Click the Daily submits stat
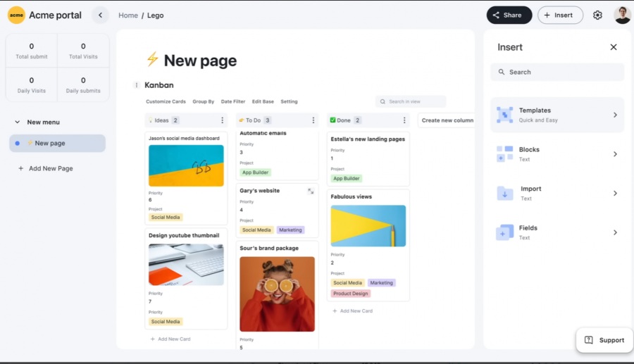Screen dimensions: 634x364 tap(83, 84)
